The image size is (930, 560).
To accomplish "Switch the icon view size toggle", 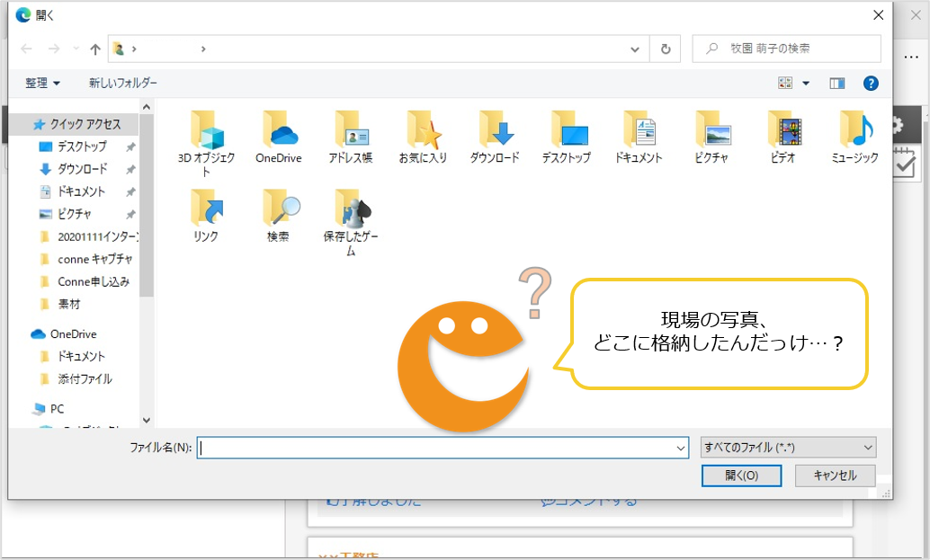I will (786, 83).
